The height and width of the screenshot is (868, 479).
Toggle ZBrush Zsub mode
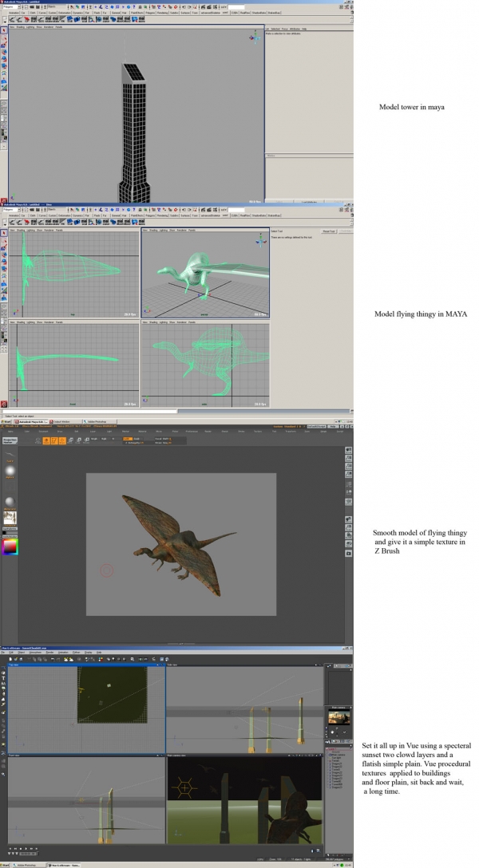click(x=137, y=439)
